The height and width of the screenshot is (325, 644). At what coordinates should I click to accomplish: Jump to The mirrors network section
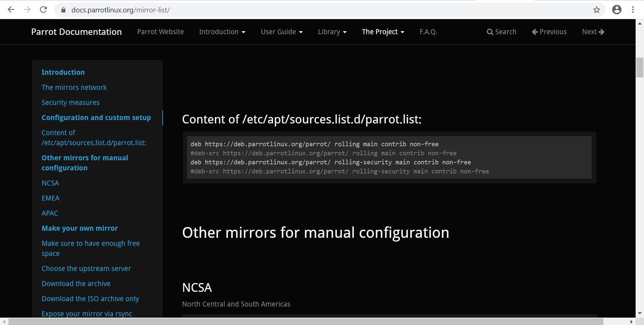pyautogui.click(x=74, y=88)
